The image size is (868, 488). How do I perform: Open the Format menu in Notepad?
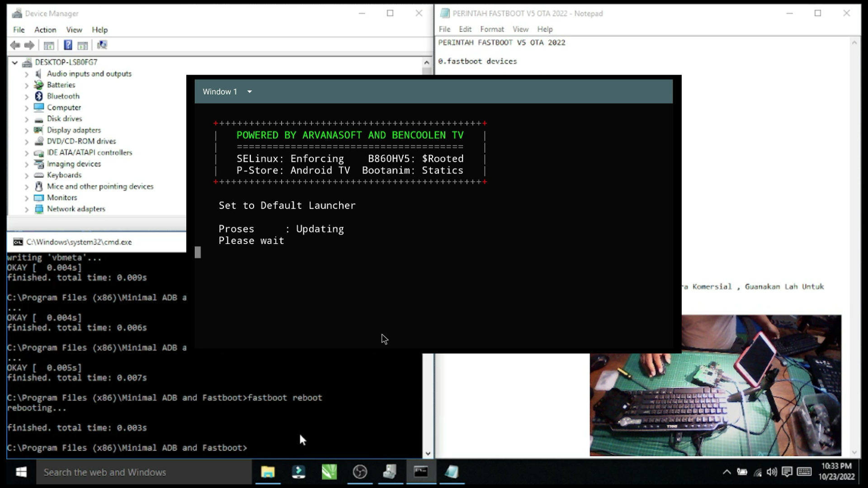492,29
